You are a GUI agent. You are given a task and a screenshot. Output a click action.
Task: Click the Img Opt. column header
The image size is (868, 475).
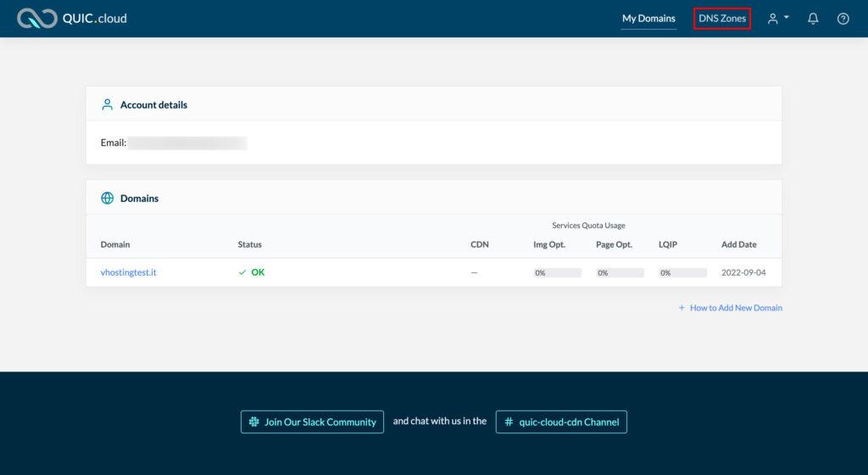pyautogui.click(x=549, y=244)
